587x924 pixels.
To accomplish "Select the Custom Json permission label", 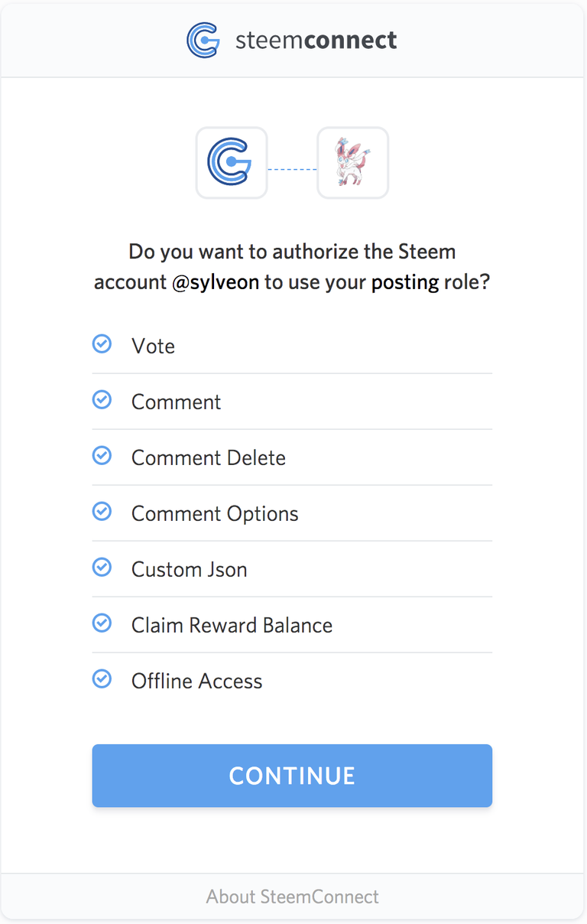I will tap(189, 569).
